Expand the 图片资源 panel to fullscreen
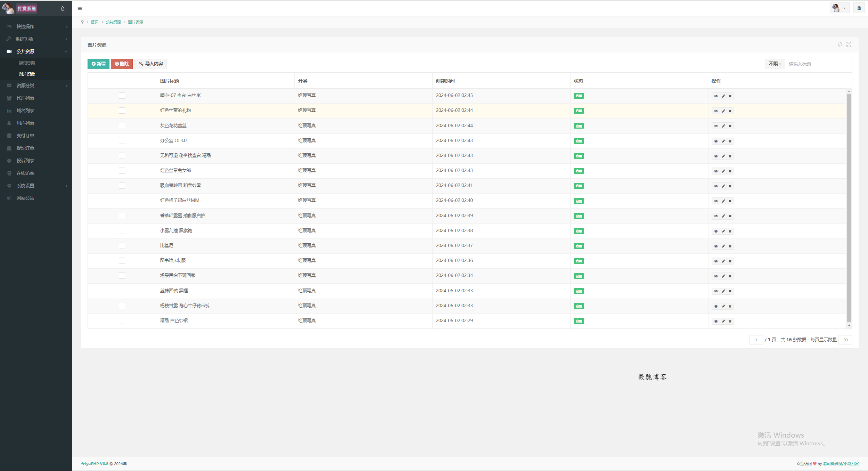Image resolution: width=868 pixels, height=471 pixels. [849, 44]
